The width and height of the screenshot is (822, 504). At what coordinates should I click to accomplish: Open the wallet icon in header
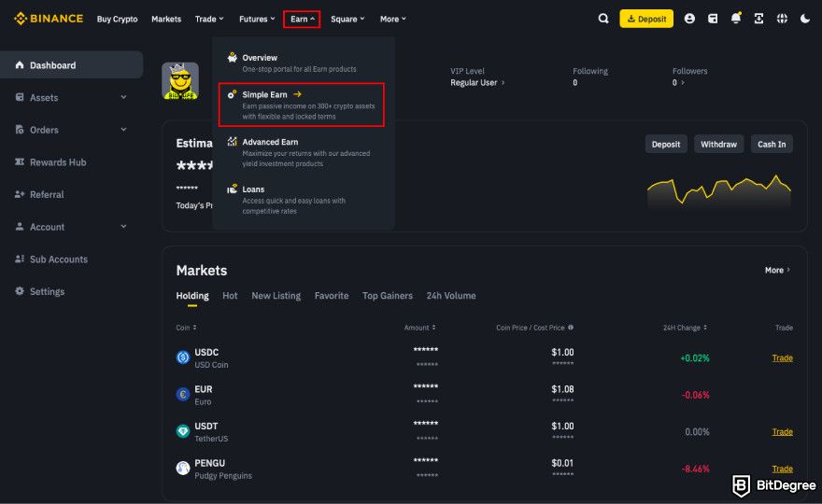713,19
